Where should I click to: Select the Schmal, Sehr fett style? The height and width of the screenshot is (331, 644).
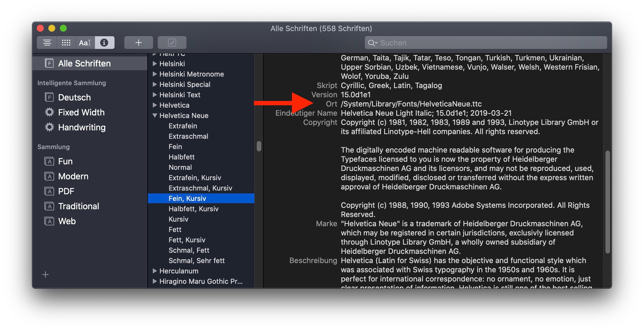click(x=197, y=260)
